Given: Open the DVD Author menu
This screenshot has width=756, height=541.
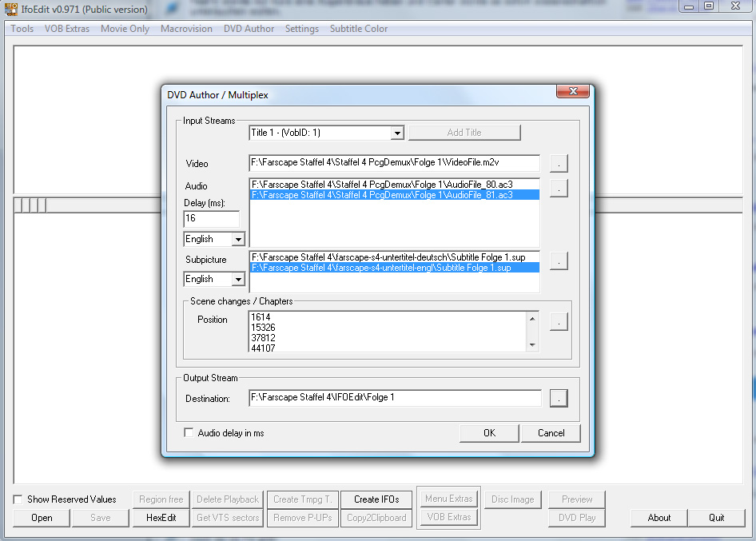Looking at the screenshot, I should pyautogui.click(x=249, y=29).
